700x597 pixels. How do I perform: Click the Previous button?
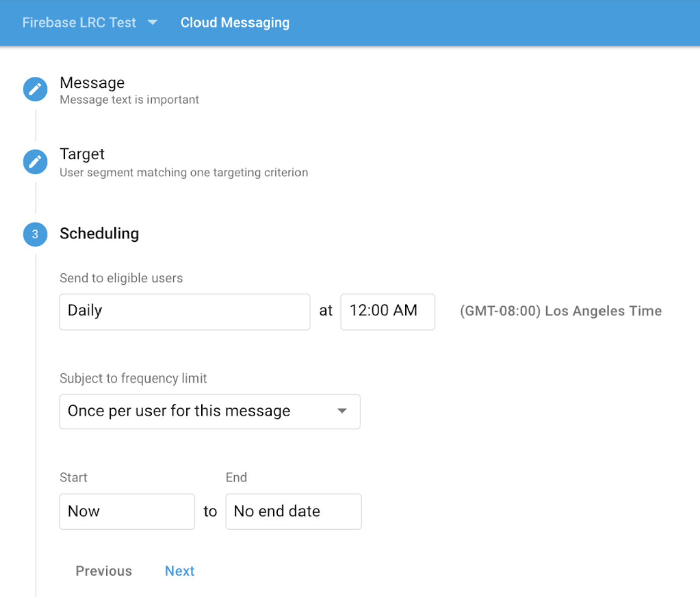click(104, 571)
